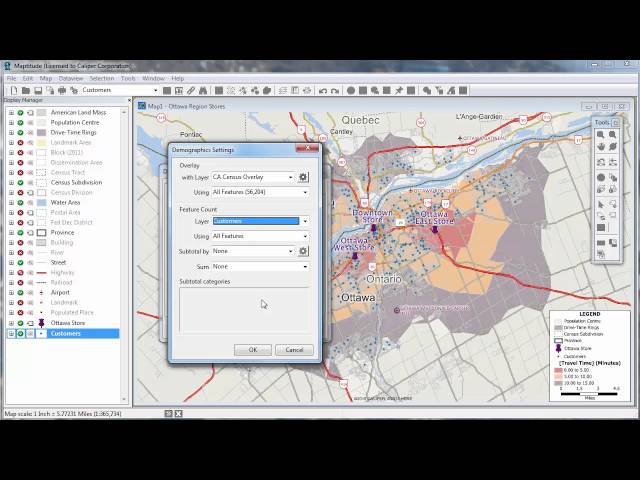The image size is (640, 480).
Task: Click the paperclip icon in the toolbar
Action: pos(191,90)
